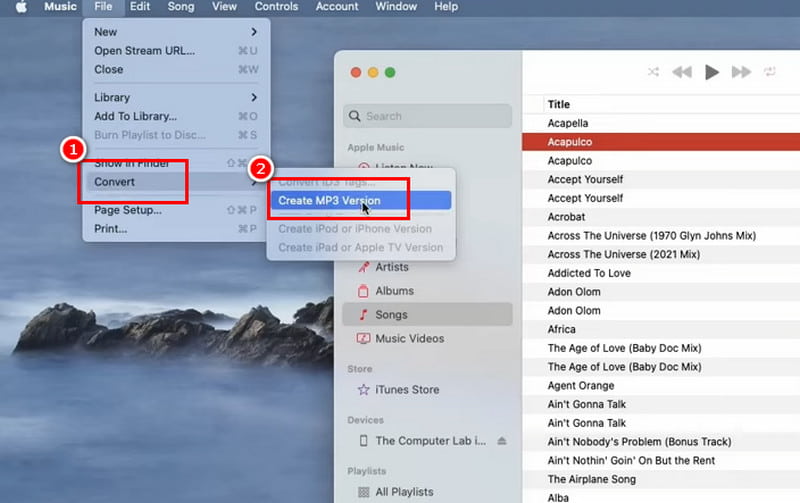This screenshot has width=800, height=503.
Task: Open the Music app menu
Action: point(60,7)
